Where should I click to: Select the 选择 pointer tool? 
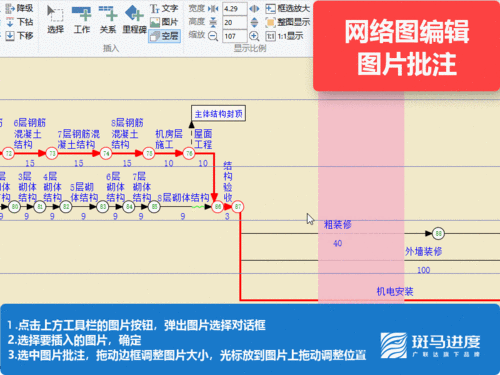55,19
